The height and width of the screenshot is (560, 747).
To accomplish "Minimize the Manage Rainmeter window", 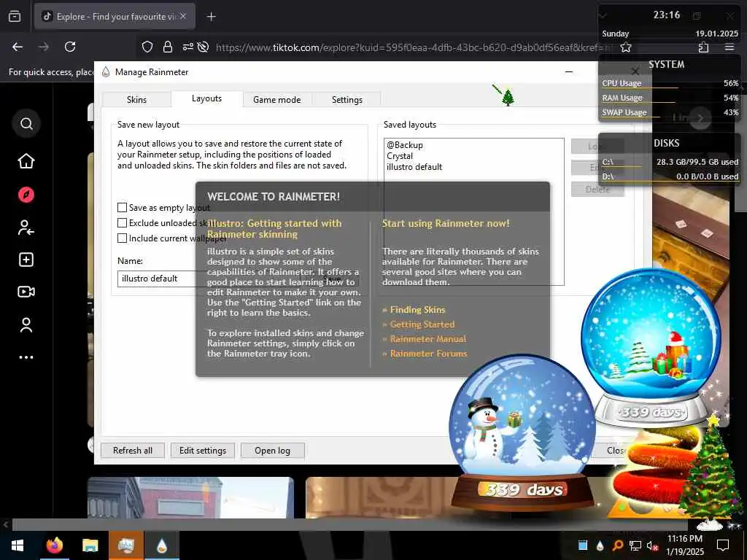I will pos(569,72).
